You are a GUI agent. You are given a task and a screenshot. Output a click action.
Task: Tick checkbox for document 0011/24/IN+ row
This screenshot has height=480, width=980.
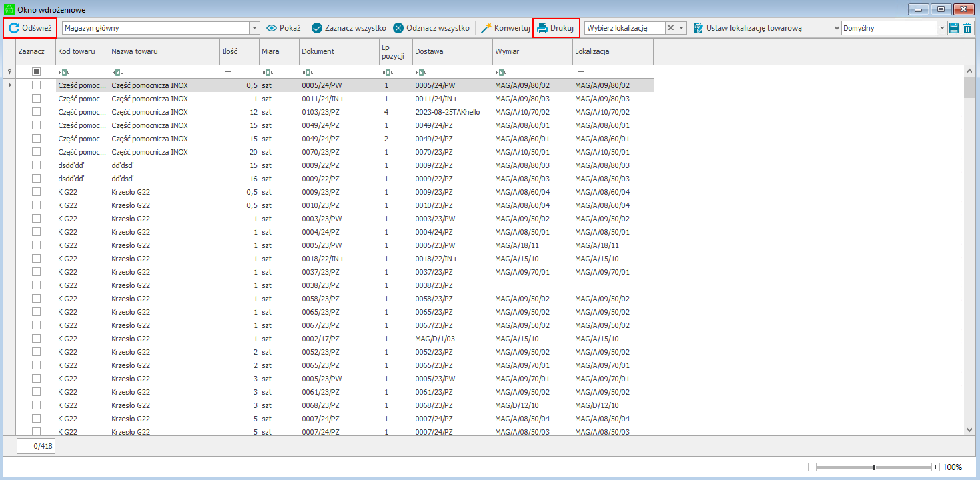tap(37, 99)
